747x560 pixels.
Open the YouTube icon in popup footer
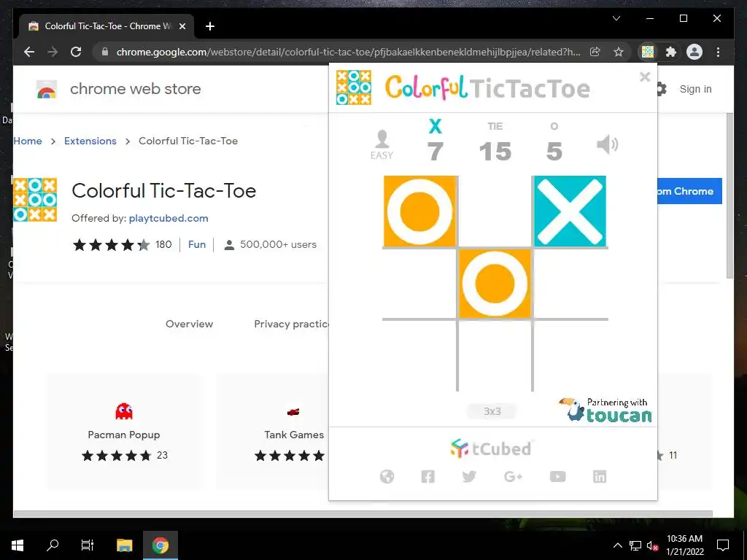[557, 476]
